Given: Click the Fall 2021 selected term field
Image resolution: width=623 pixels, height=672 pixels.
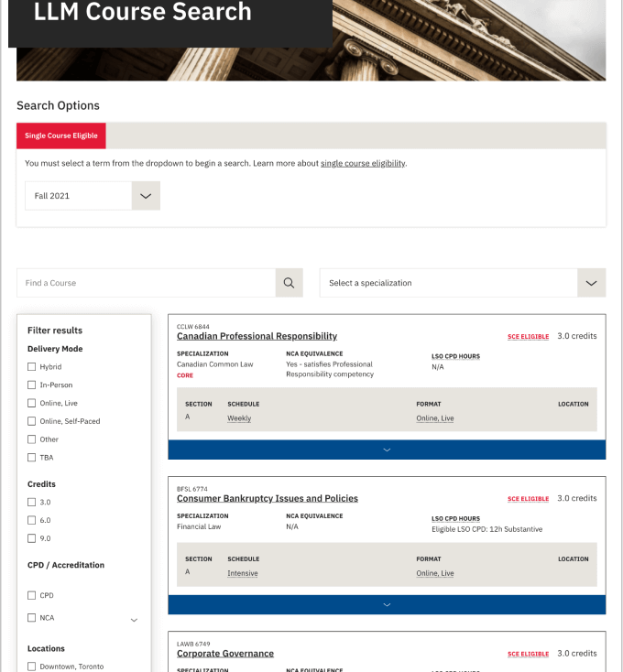Looking at the screenshot, I should [79, 196].
